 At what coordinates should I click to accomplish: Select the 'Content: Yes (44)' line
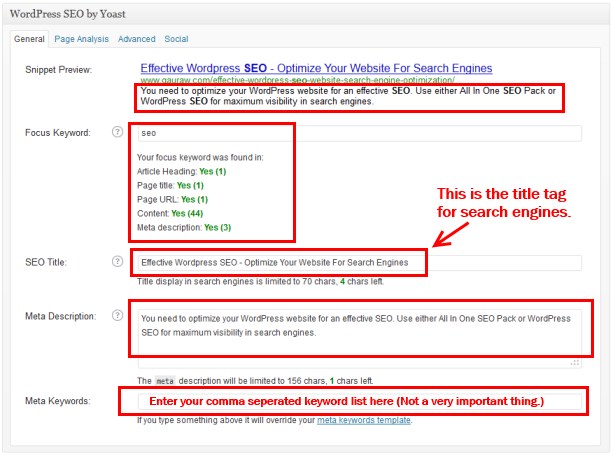(170, 214)
